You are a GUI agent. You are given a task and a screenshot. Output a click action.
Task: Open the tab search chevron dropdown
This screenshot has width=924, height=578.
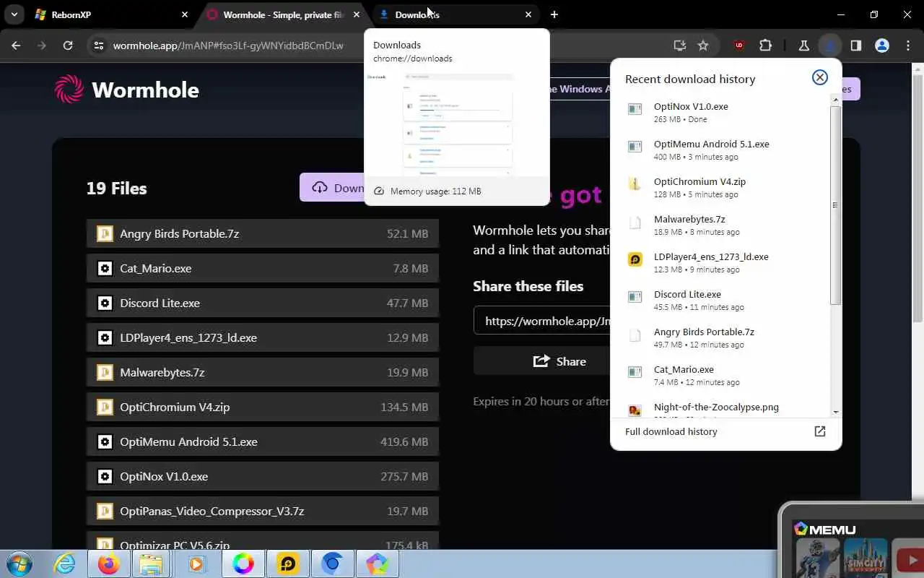click(x=14, y=14)
